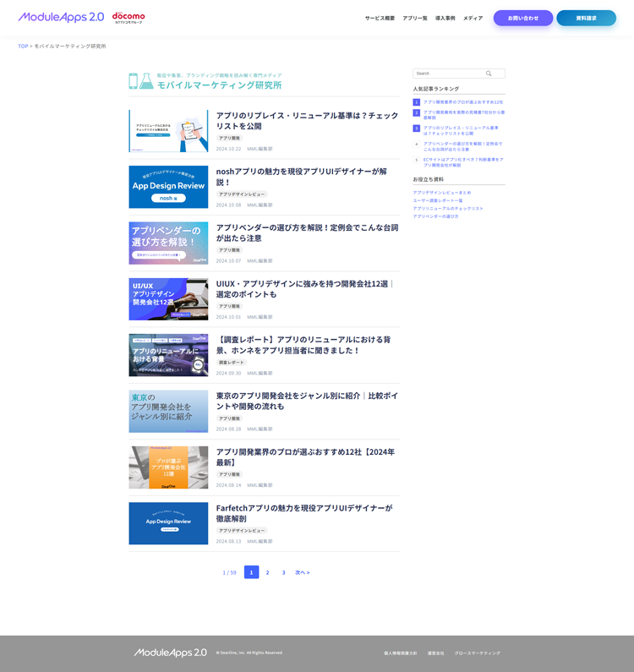Open ユーザー調査レポート一覧 resource link
Image resolution: width=634 pixels, height=672 pixels.
(438, 200)
